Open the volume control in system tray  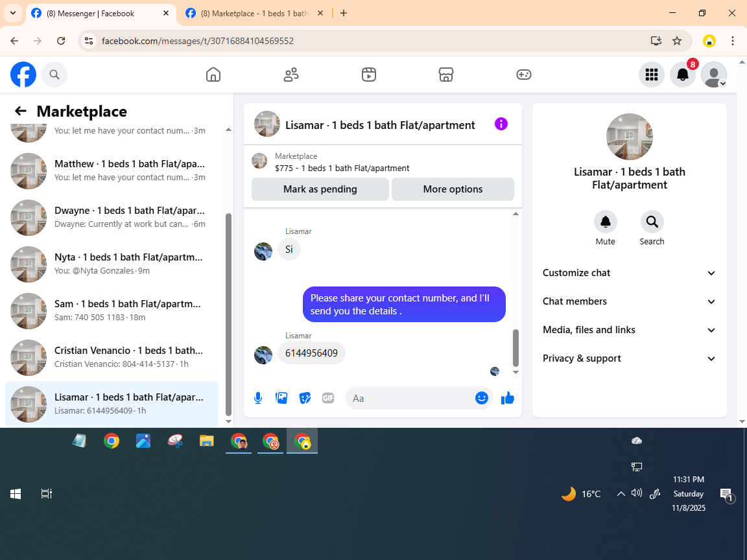pos(637,493)
